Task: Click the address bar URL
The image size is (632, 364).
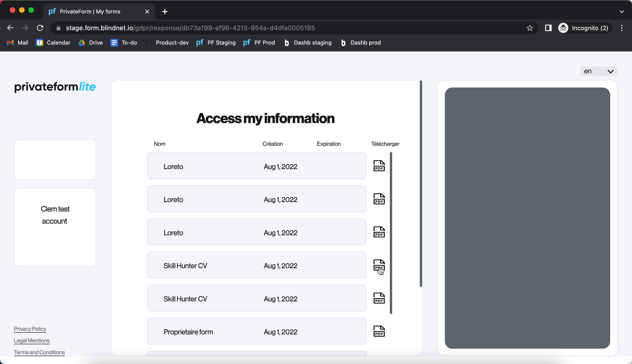Action: (x=190, y=28)
